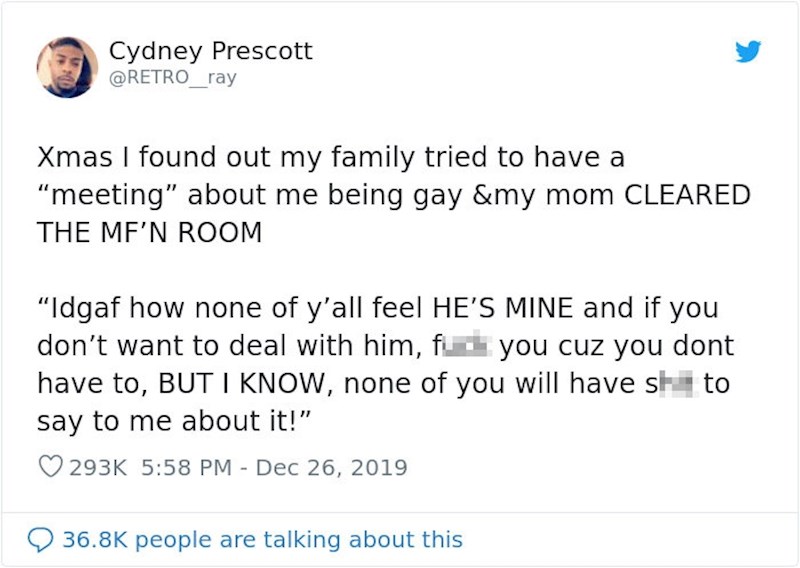Image resolution: width=800 pixels, height=568 pixels.
Task: Like the tweet using the heart icon
Action: (50, 467)
